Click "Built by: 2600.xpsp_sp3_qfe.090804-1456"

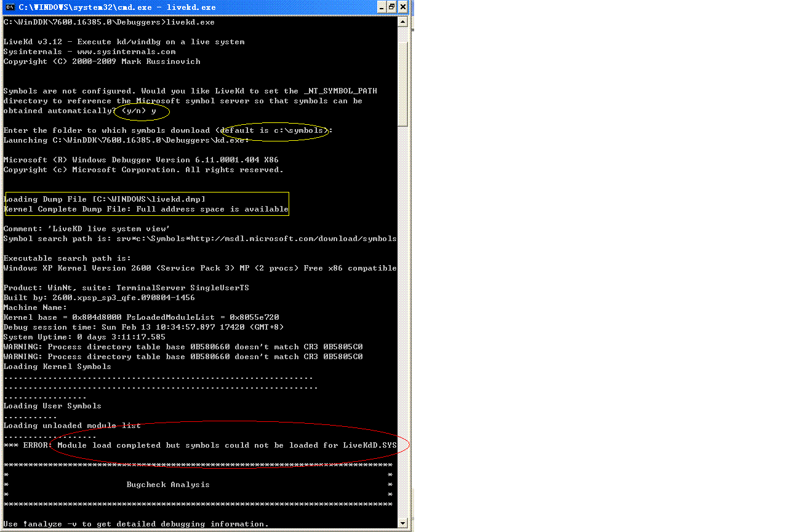(100, 298)
